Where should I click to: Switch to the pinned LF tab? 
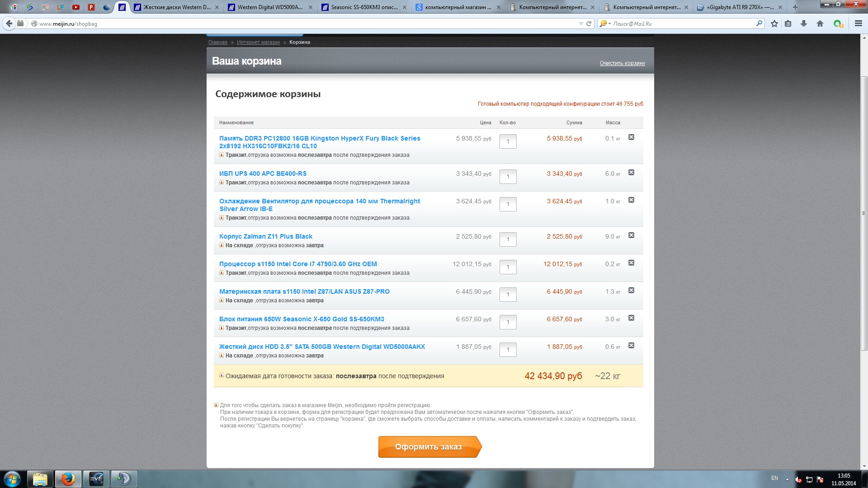click(x=60, y=7)
